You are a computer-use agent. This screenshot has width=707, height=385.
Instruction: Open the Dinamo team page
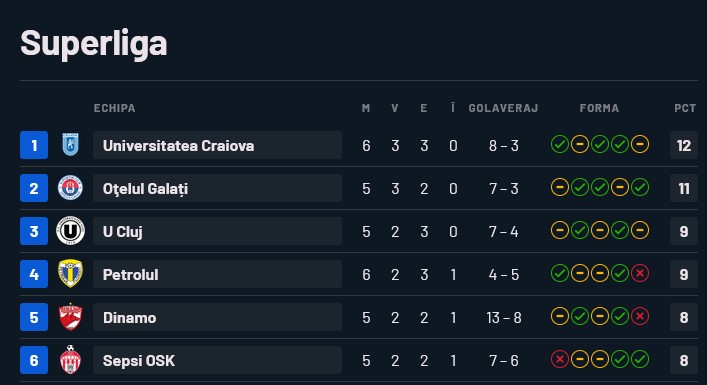(129, 318)
